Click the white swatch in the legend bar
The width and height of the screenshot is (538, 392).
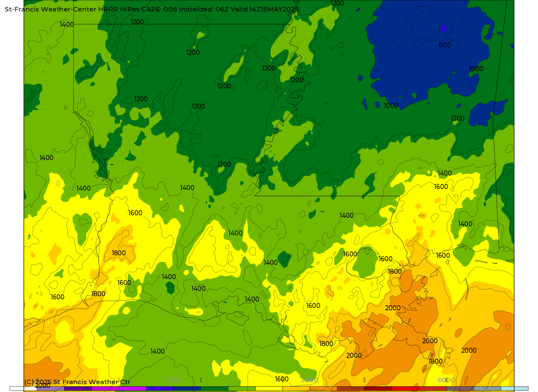23,389
